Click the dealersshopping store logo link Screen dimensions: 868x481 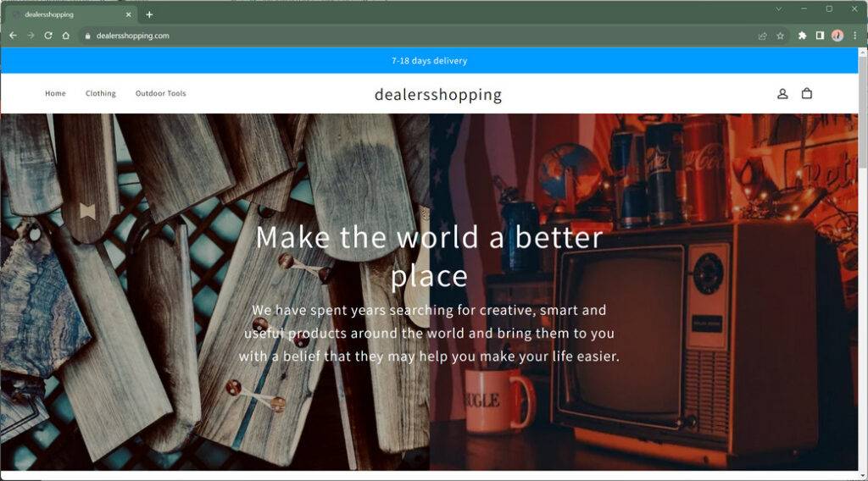pos(438,95)
